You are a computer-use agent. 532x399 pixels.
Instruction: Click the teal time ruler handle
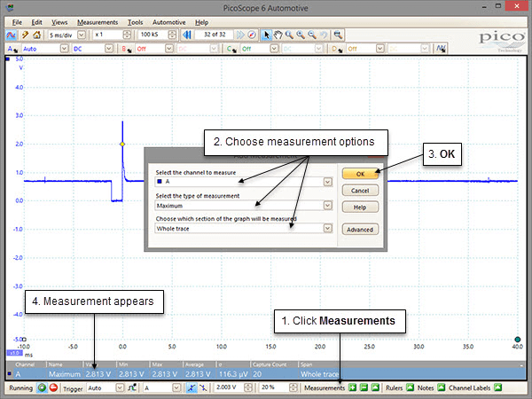[518, 340]
